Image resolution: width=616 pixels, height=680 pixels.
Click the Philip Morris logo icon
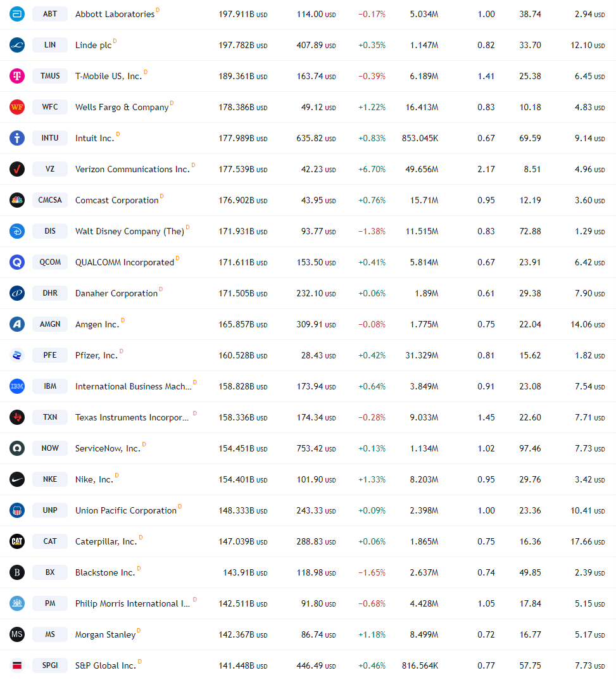click(17, 603)
